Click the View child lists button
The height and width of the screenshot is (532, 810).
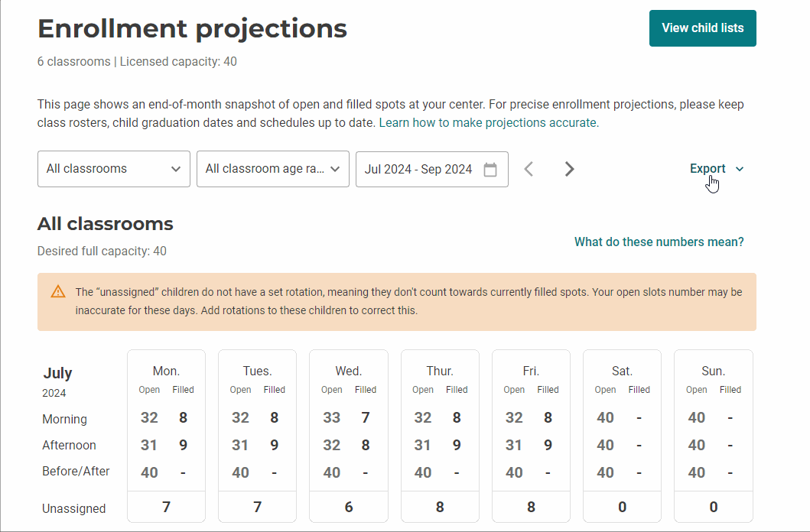702,28
